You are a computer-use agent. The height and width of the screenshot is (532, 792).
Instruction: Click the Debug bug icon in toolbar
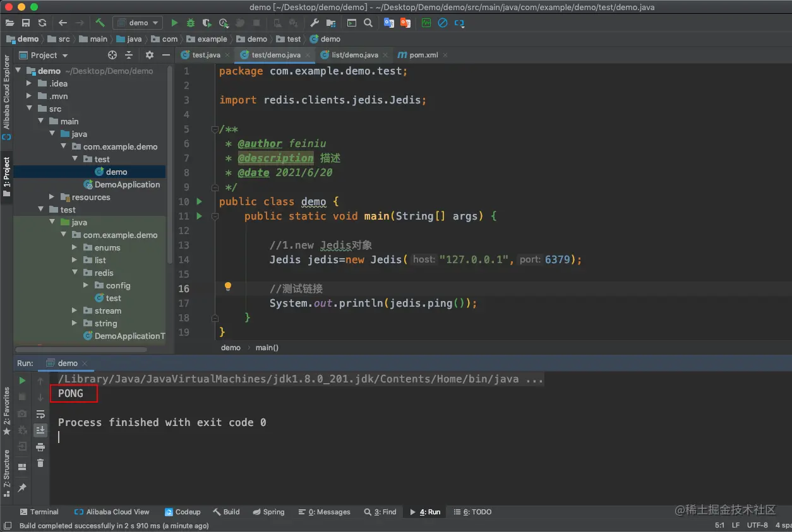191,23
